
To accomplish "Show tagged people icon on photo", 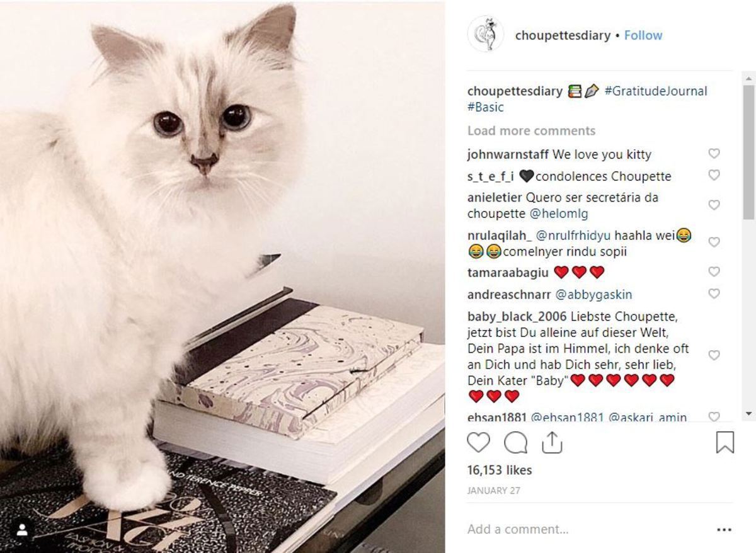I will click(22, 530).
